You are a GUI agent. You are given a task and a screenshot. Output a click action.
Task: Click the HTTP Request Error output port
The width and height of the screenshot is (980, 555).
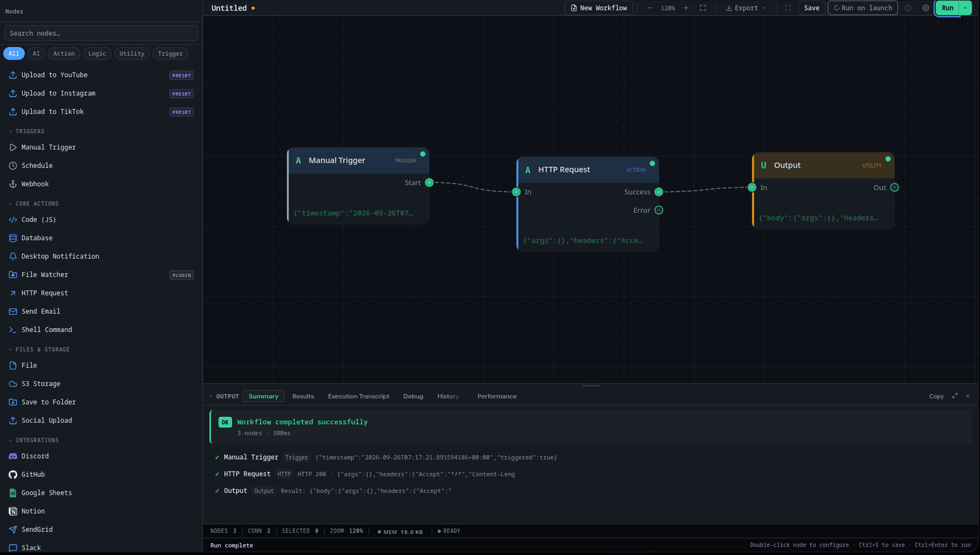(x=659, y=211)
